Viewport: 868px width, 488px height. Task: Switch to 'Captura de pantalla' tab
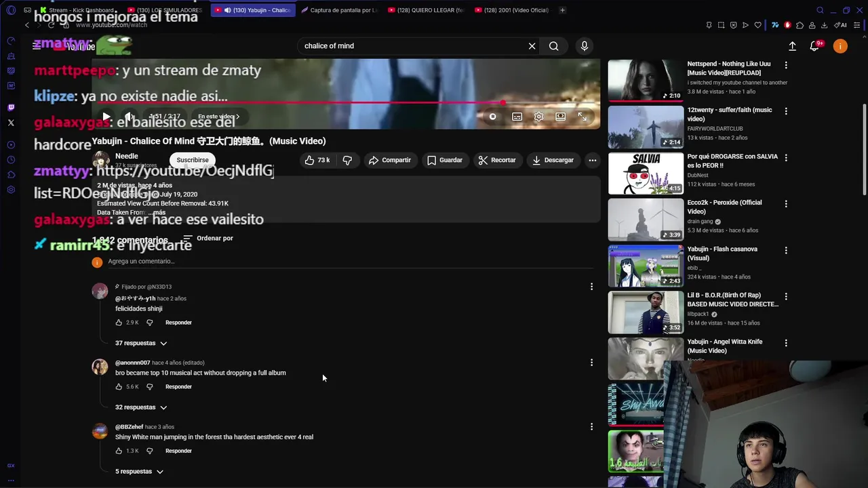point(339,10)
